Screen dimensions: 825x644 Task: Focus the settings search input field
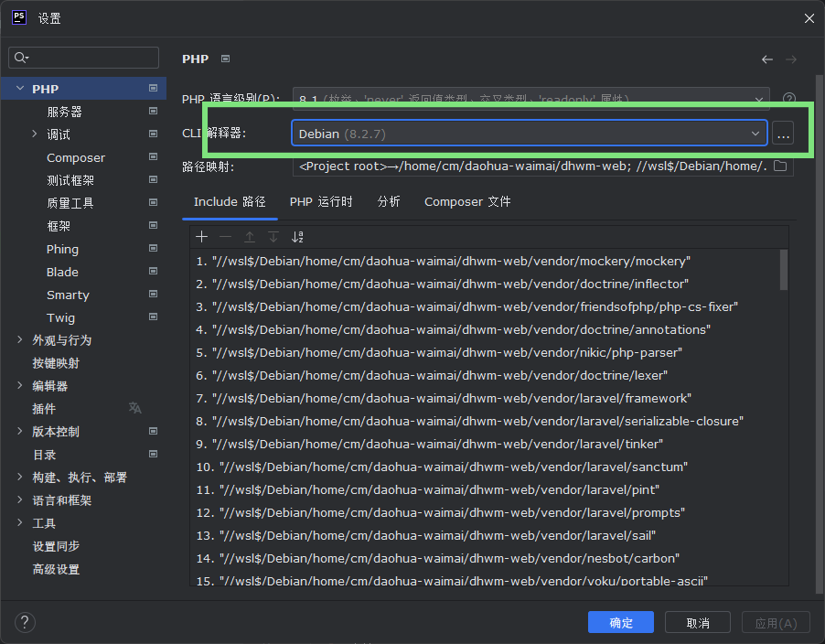[x=83, y=58]
